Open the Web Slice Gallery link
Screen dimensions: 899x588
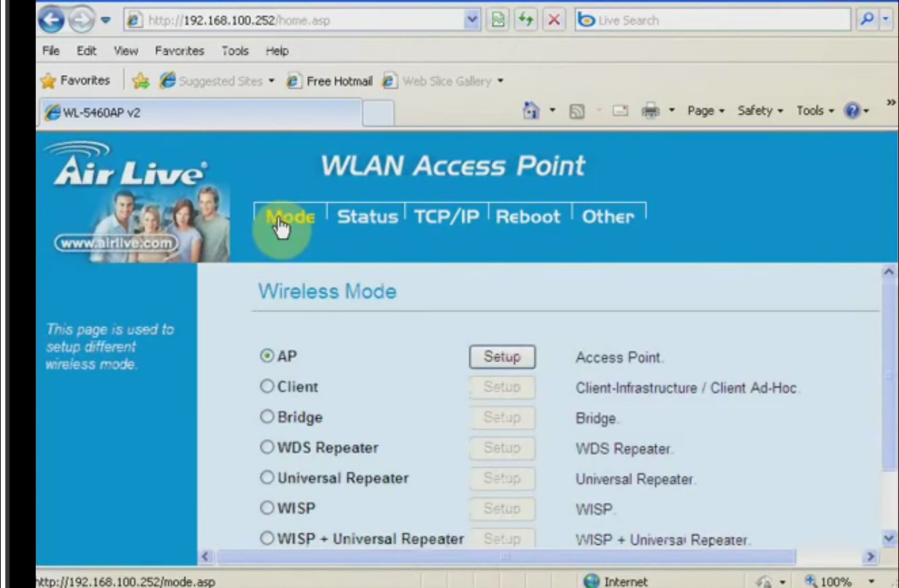(444, 82)
